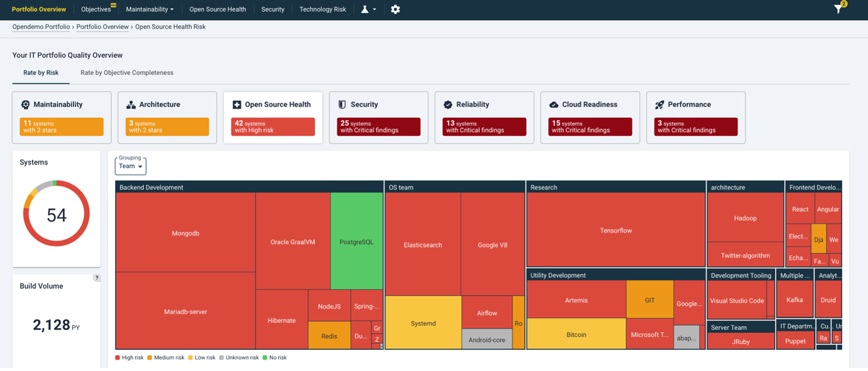
Task: Open the Technology Risk navbar item
Action: point(322,9)
